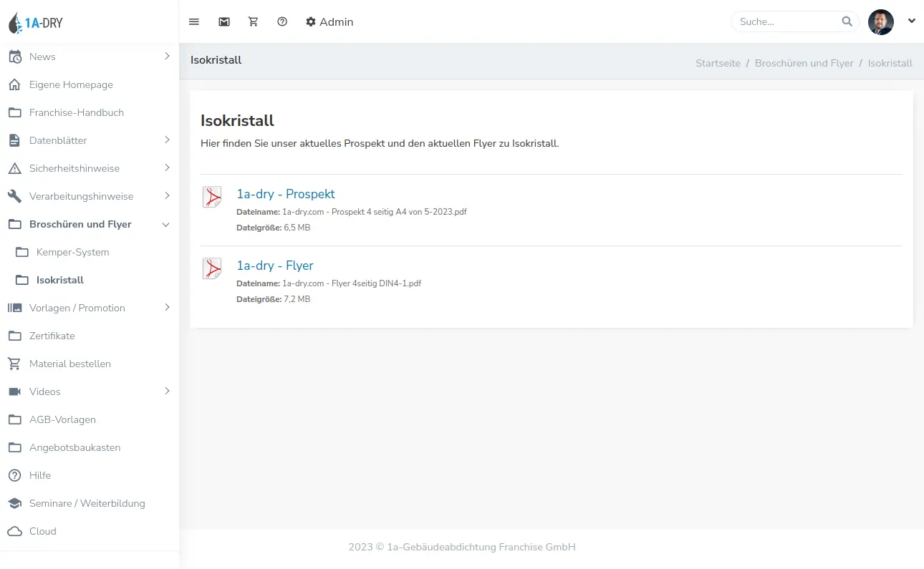Image resolution: width=924 pixels, height=569 pixels.
Task: Click the Suche search field
Action: click(x=786, y=21)
